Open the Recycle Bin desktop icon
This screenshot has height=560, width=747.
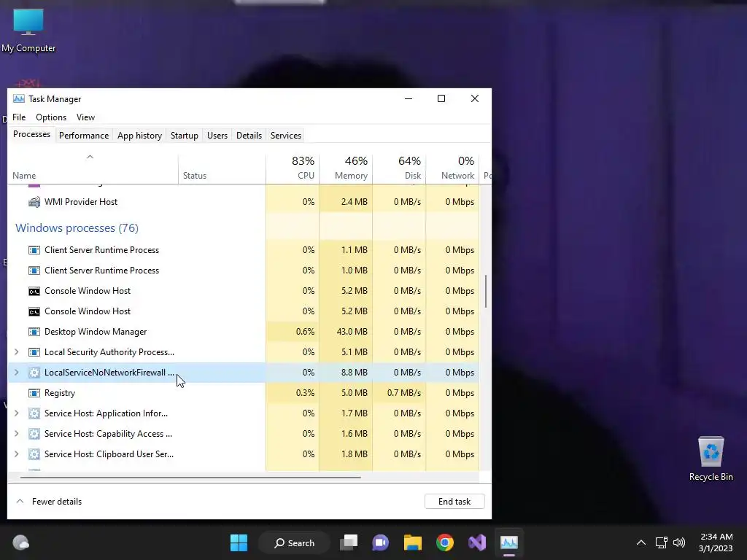coord(711,459)
